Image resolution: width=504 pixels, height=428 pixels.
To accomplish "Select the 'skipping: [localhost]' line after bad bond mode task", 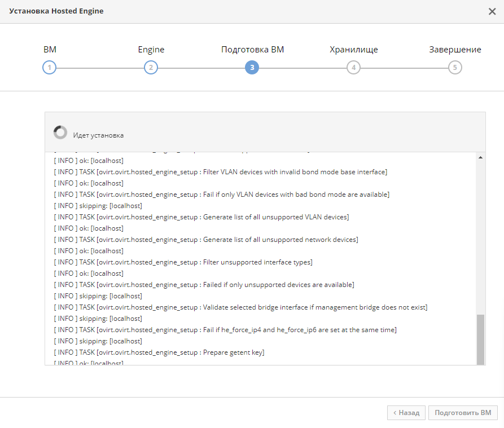I will [98, 205].
